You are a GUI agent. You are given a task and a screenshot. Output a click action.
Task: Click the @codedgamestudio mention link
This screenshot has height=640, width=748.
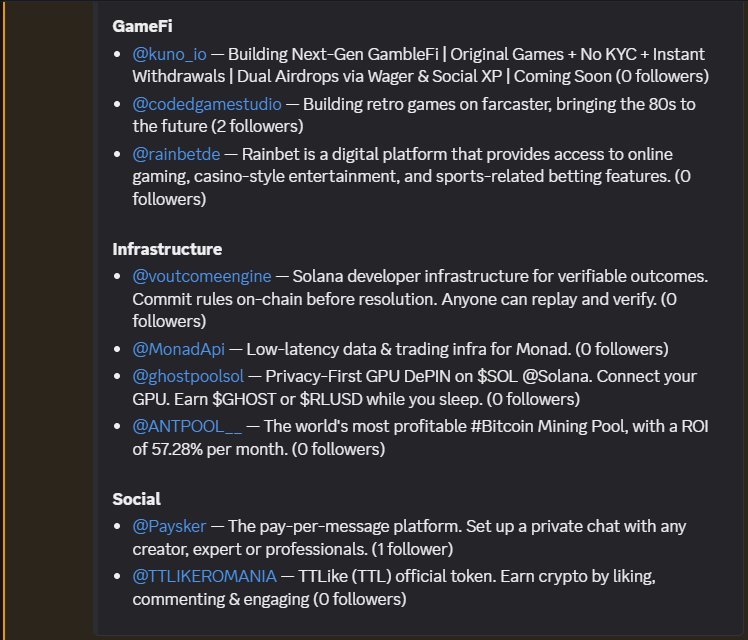point(207,103)
